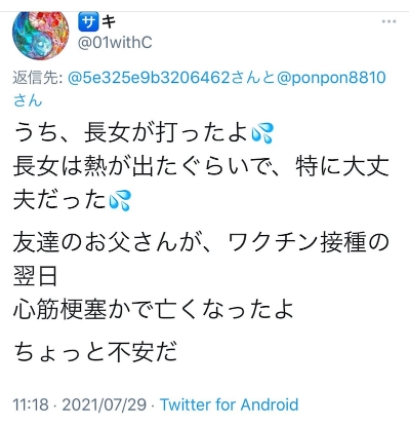Open the Twitter for Android source link
Screen dimensions: 416x428
point(229,405)
